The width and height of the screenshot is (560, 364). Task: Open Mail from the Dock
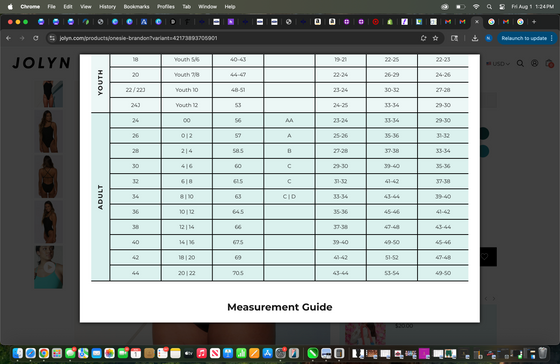point(96,353)
